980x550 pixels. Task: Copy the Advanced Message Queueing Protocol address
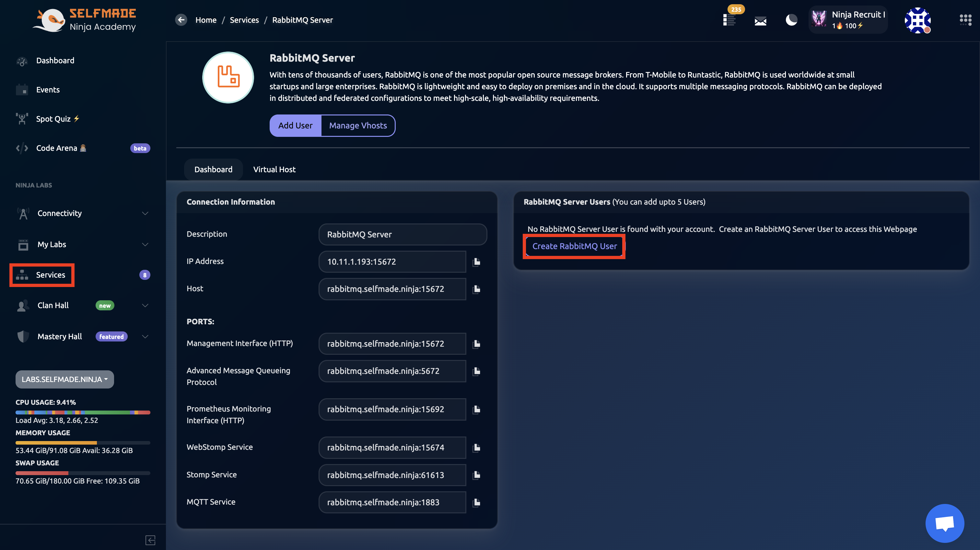coord(476,371)
